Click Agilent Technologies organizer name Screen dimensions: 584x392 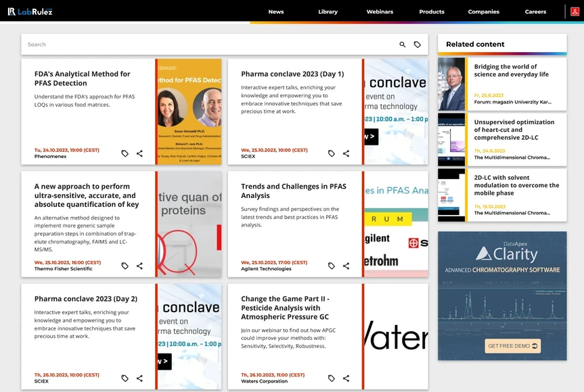pos(266,269)
